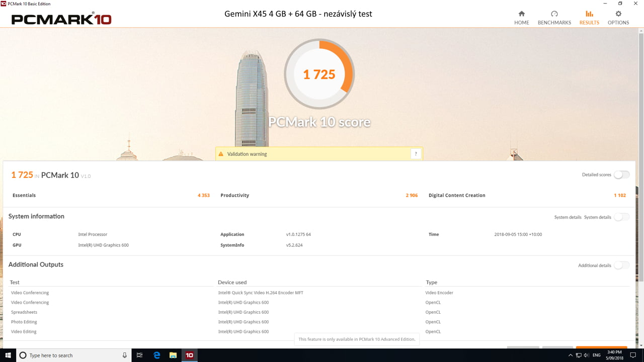Open the OPTIONS section
The image size is (644, 362).
point(618,18)
